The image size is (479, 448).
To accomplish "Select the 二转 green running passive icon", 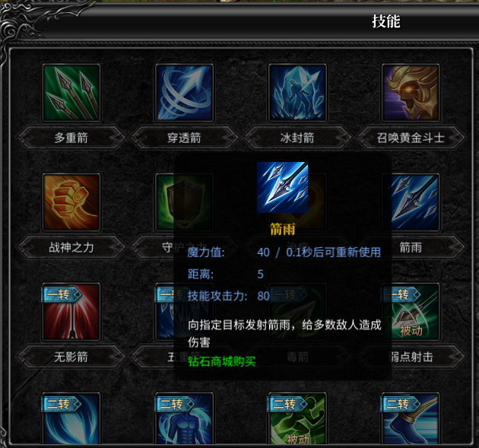I will [x=297, y=418].
